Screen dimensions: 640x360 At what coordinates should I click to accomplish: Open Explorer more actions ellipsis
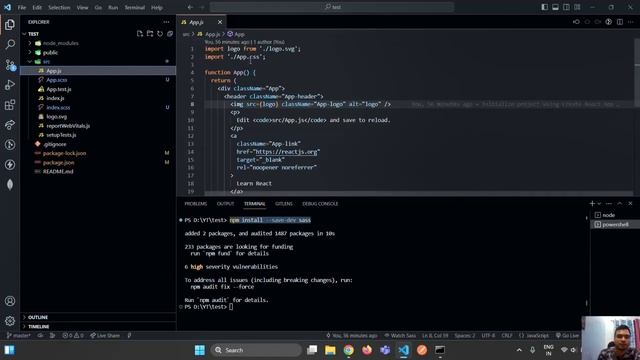(166, 22)
